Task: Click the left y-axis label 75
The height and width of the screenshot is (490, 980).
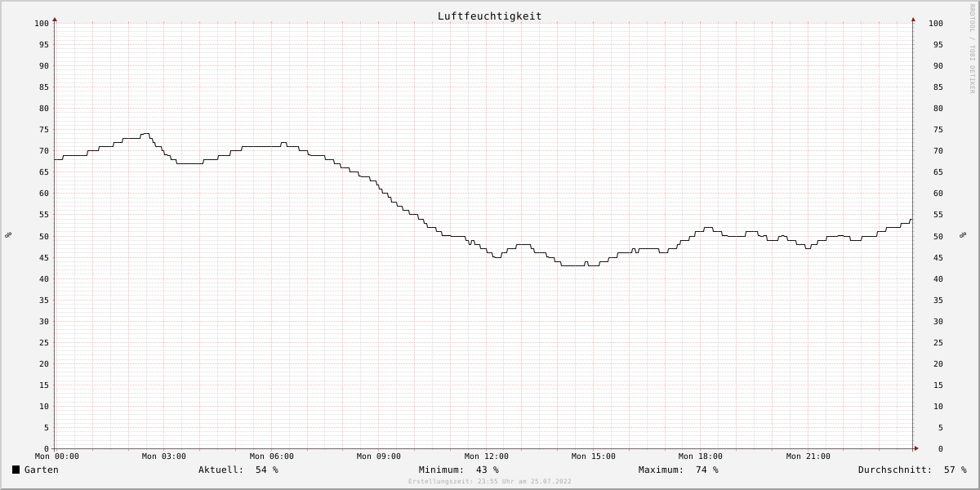Action: [44, 130]
